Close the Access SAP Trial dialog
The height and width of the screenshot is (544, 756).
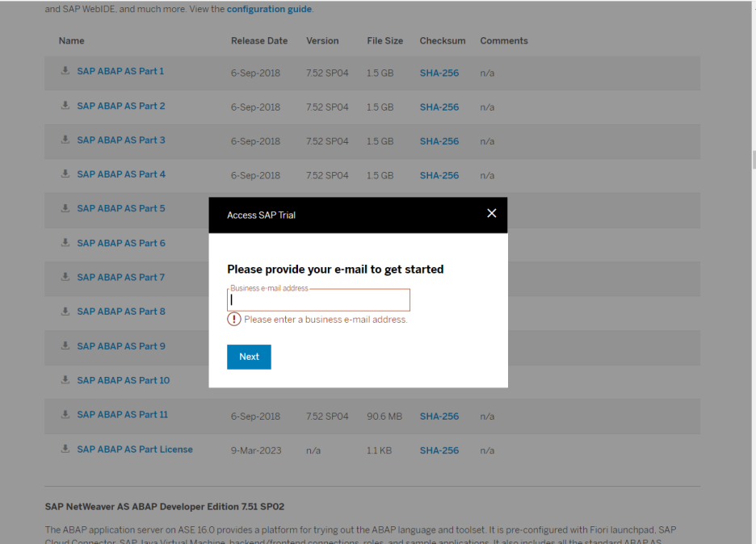click(491, 213)
